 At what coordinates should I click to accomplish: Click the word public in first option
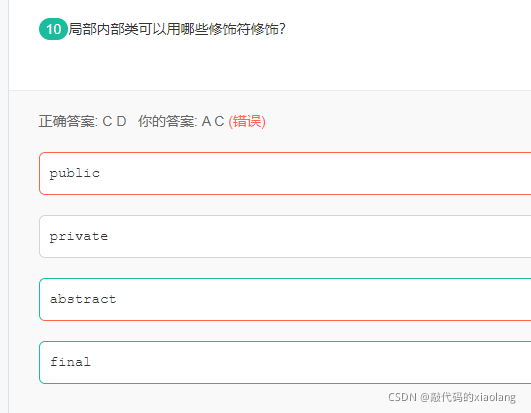75,174
